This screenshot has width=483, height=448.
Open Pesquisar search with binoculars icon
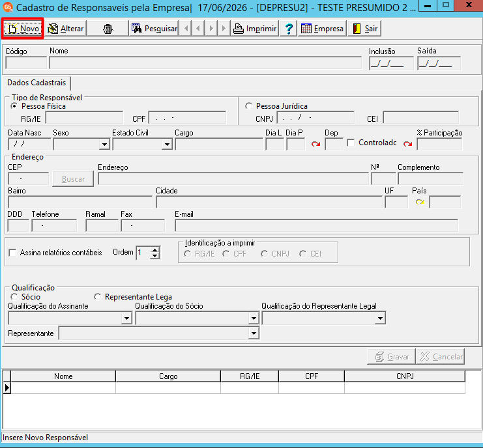tap(154, 29)
